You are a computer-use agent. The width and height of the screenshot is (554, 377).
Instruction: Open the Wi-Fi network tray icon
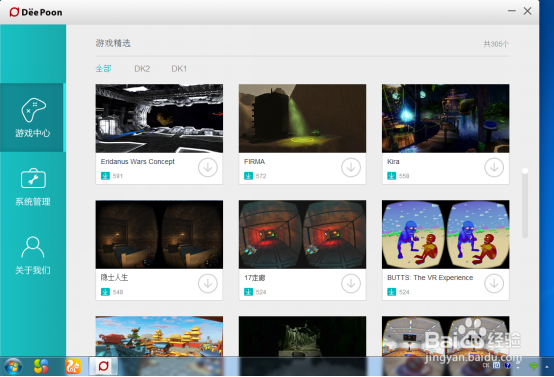(534, 366)
